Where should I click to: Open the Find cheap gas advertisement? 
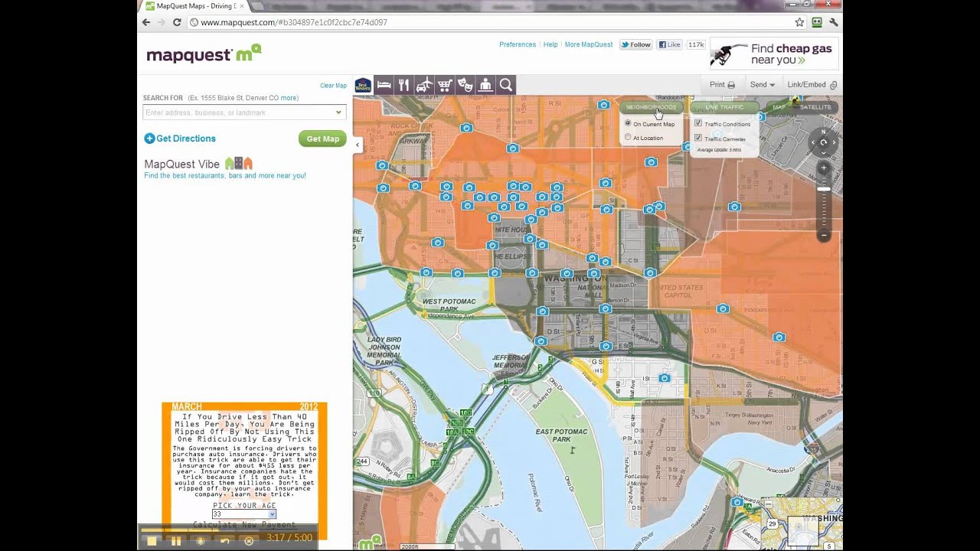[774, 54]
